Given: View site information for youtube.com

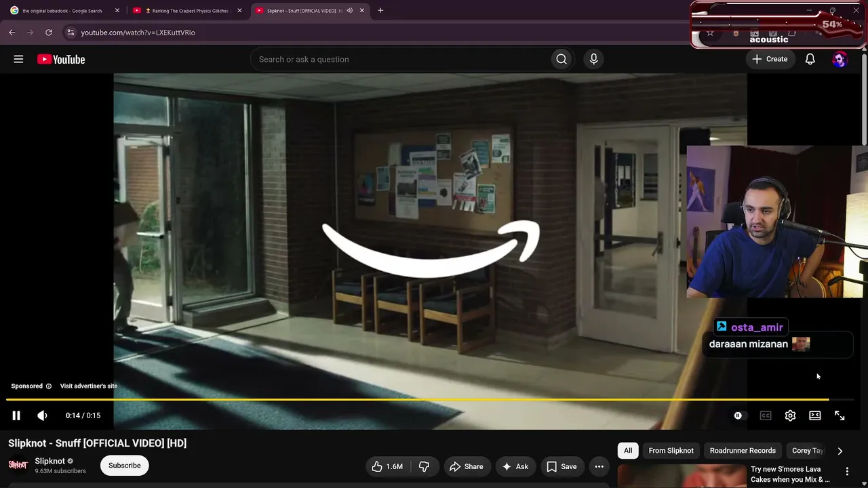Looking at the screenshot, I should click(71, 33).
